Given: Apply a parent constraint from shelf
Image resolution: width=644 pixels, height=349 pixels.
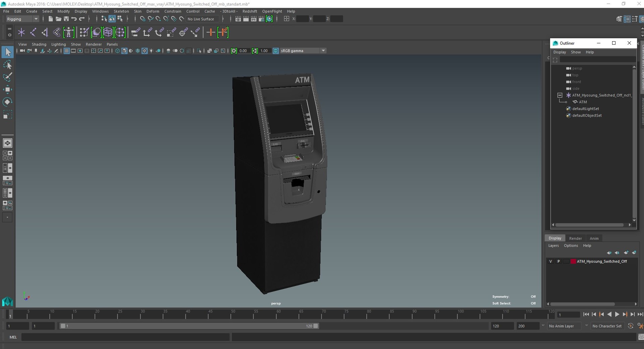Looking at the screenshot, I should (136, 33).
